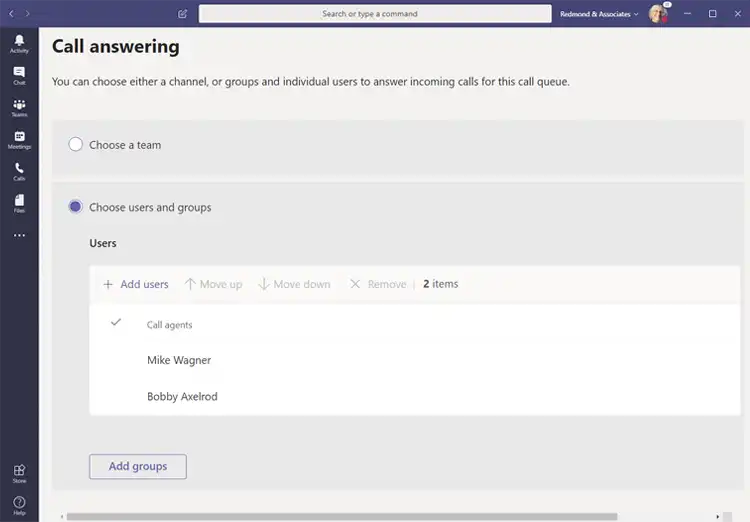Select the Choose a team radio button
This screenshot has height=522, width=750.
click(75, 145)
